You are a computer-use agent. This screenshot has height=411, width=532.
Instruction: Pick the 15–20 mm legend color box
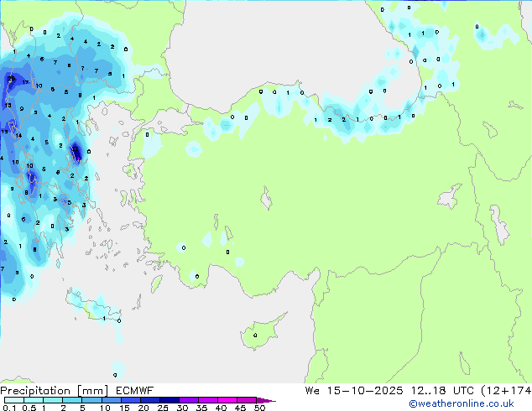[x=130, y=400]
